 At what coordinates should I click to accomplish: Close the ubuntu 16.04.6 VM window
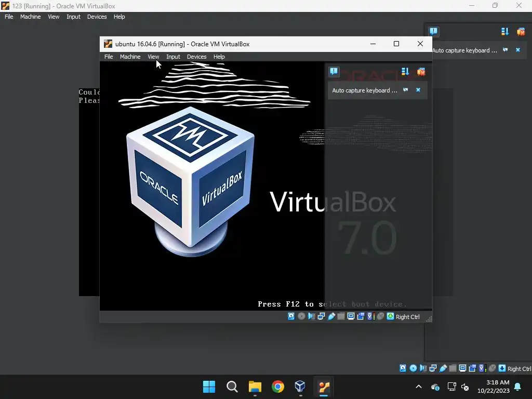420,44
